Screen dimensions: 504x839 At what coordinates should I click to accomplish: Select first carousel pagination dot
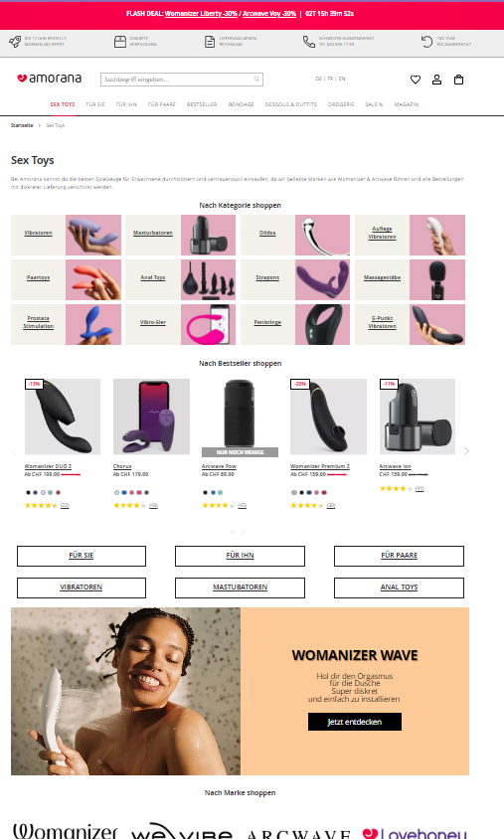coord(233,532)
